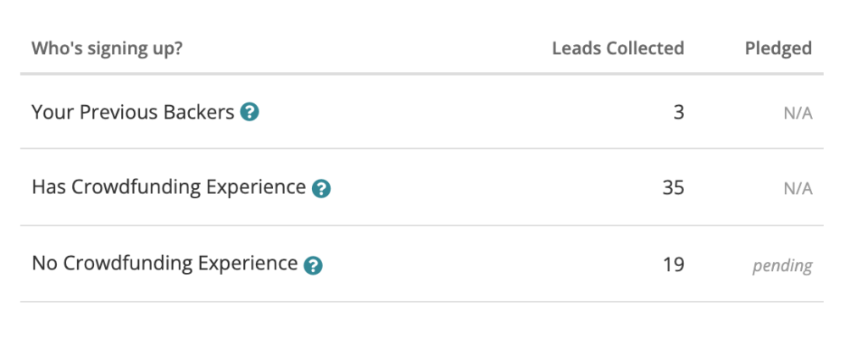Click the leads count 3 for previous backers
Viewport: 868px width, 339px height.
(679, 113)
